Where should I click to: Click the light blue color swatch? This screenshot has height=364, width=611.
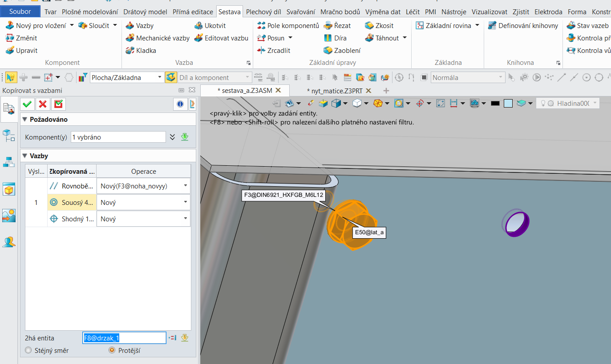coord(508,104)
